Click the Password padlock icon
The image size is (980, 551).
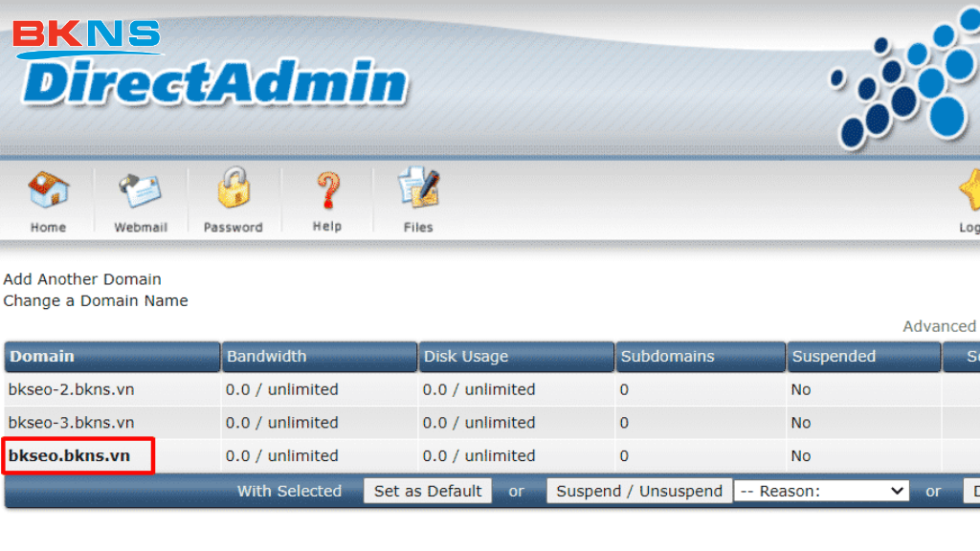[x=233, y=191]
